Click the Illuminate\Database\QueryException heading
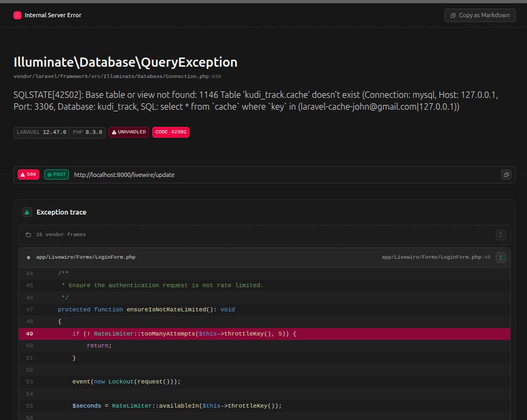Screen dimensions: 527x420 (x=125, y=62)
